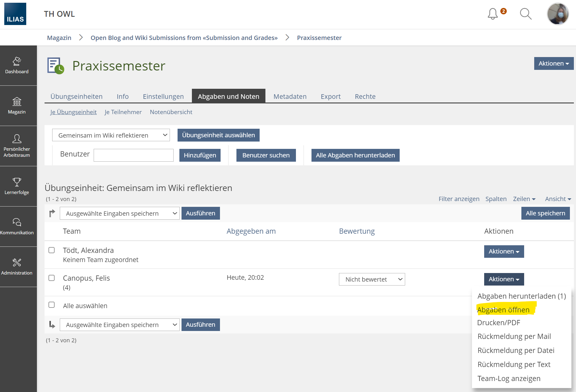Switch to the Einstellungen tab
This screenshot has height=392, width=576.
point(163,96)
